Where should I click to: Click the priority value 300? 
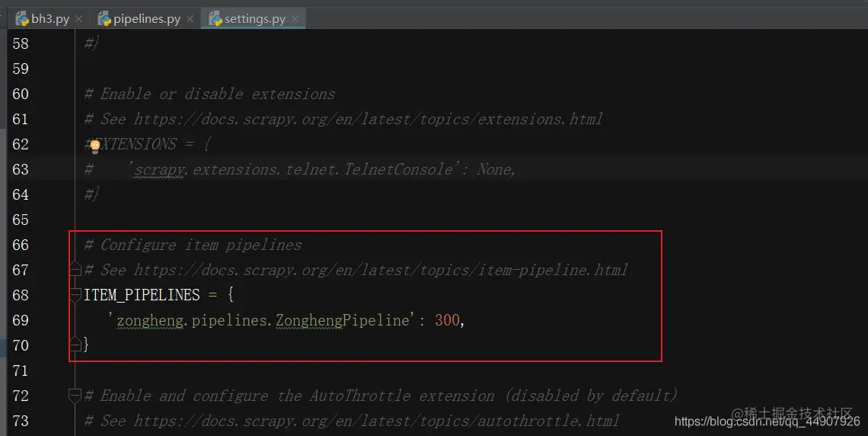[447, 320]
